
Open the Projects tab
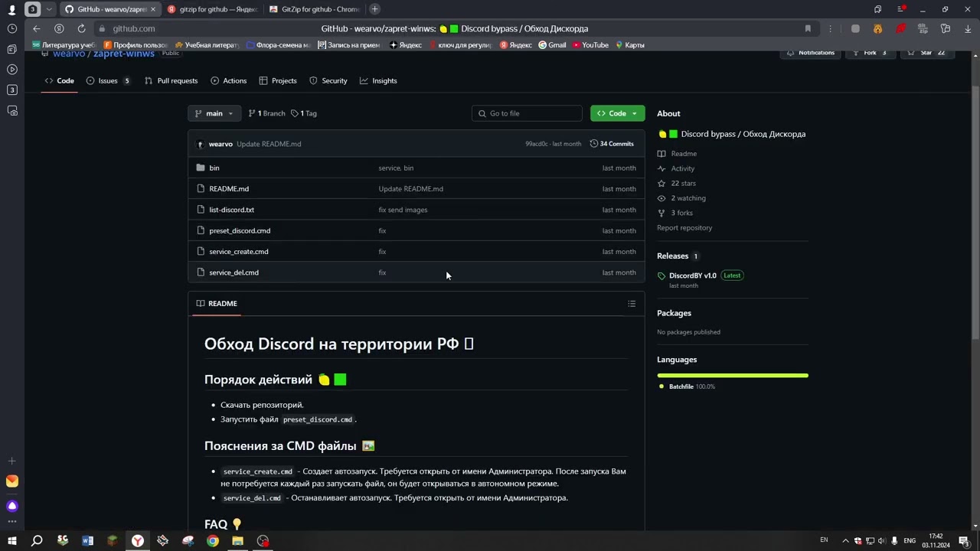(x=278, y=80)
